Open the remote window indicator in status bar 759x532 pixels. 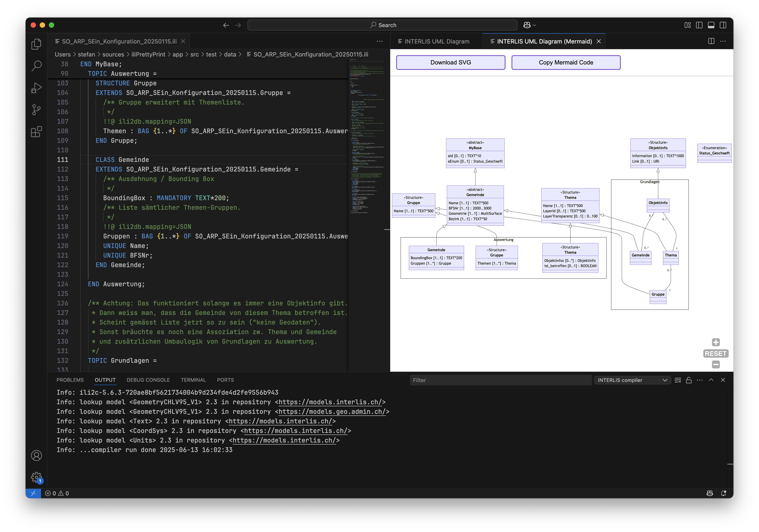33,493
